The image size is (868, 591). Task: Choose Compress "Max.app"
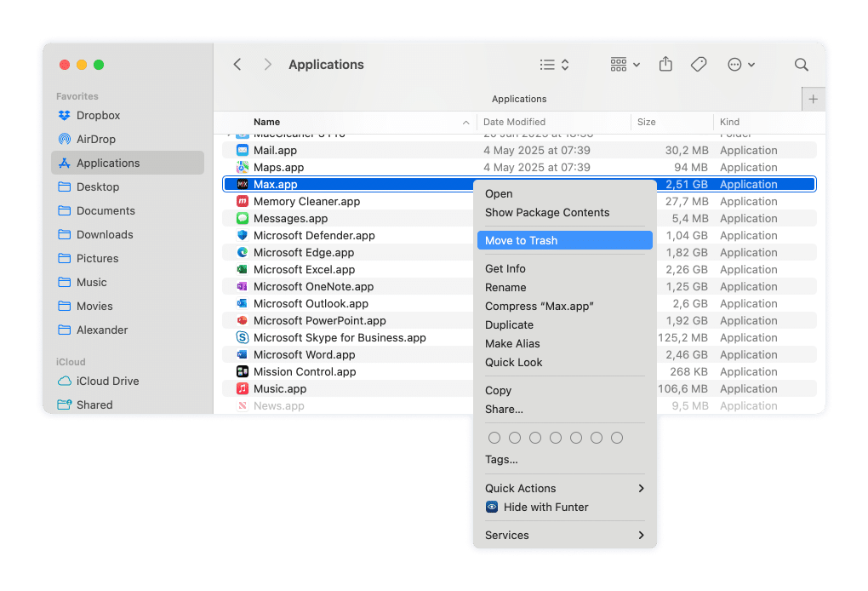(x=565, y=307)
